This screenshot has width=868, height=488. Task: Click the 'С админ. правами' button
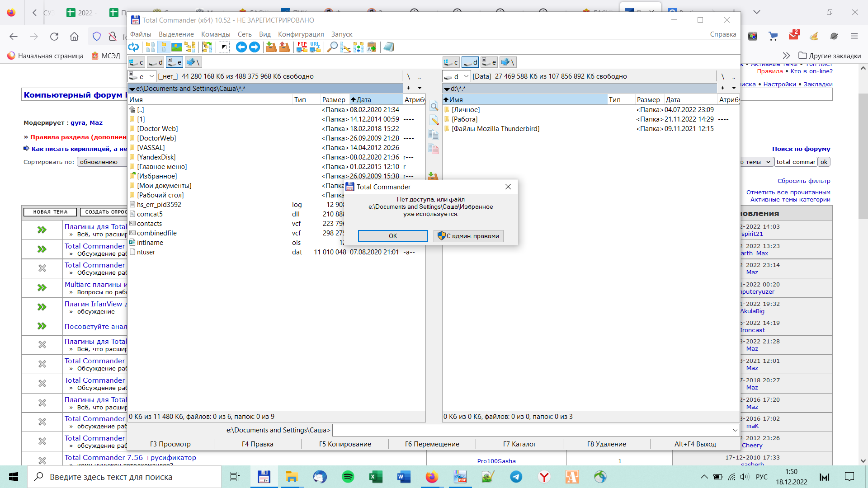coord(468,236)
